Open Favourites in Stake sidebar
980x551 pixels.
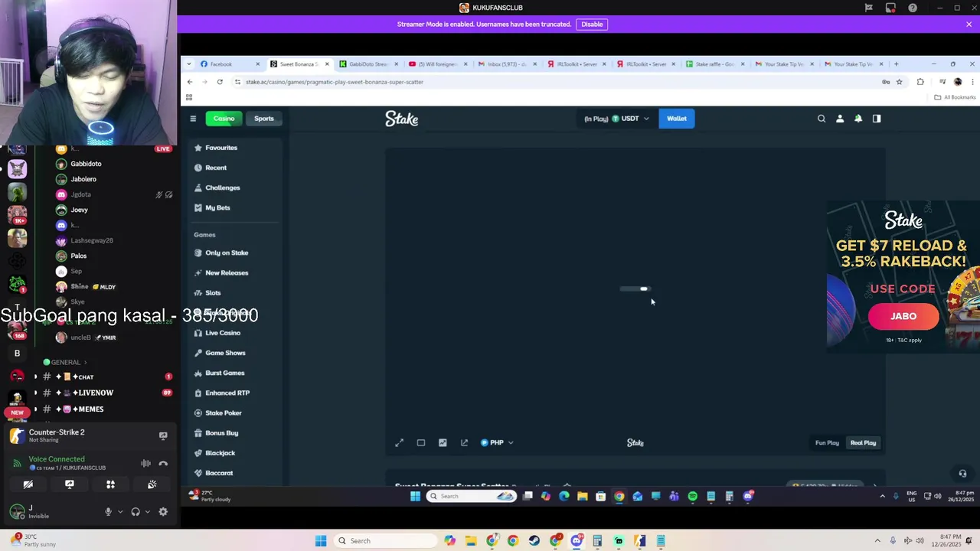(220, 148)
